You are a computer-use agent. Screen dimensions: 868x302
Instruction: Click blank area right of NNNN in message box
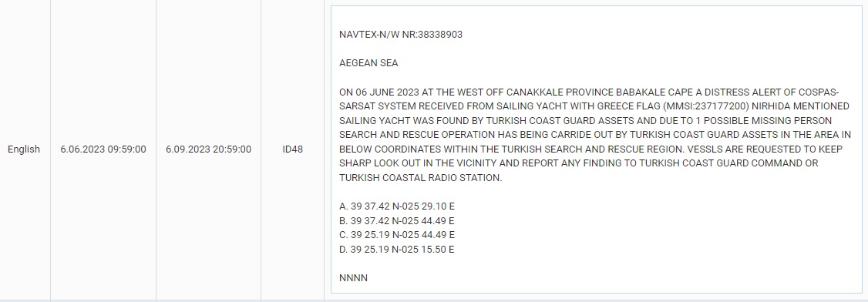coord(609,277)
